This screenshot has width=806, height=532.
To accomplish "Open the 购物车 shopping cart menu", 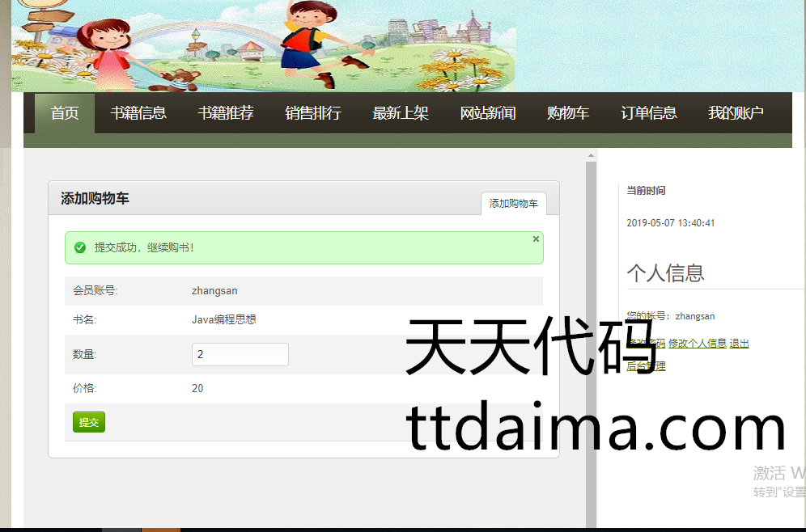I will (568, 113).
